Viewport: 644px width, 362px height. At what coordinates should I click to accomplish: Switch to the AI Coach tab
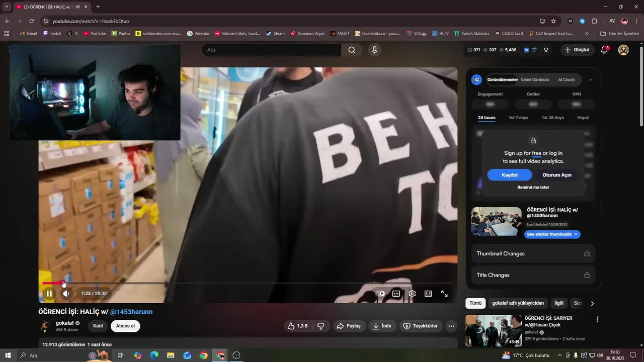566,79
